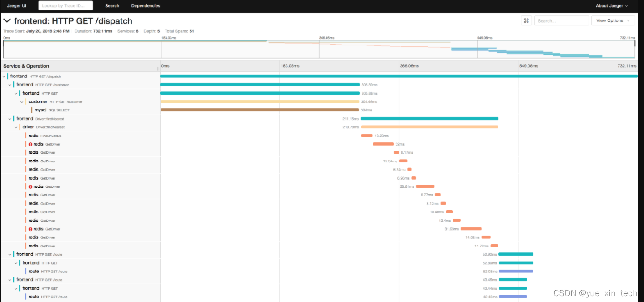The width and height of the screenshot is (644, 302).
Task: Click the redis GetDriver 31.63ms span bar
Action: click(x=471, y=229)
